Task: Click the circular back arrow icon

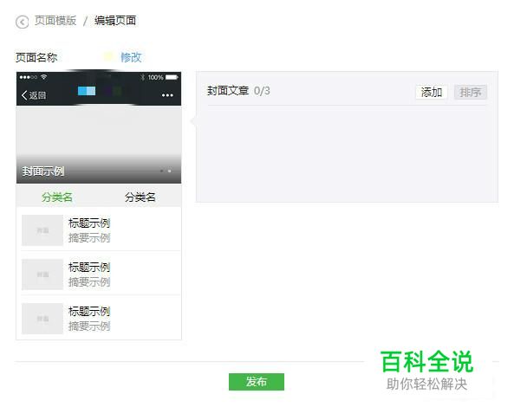Action: point(22,22)
